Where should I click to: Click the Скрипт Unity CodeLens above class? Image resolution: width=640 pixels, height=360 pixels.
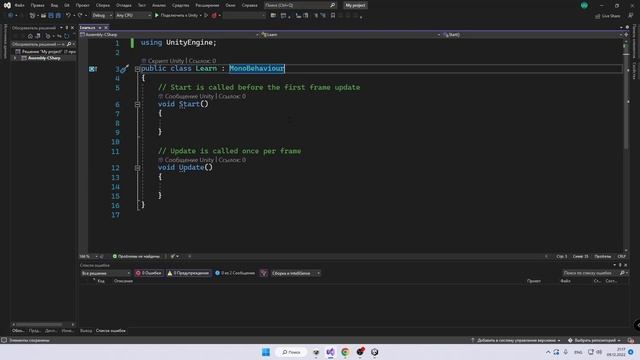click(166, 61)
